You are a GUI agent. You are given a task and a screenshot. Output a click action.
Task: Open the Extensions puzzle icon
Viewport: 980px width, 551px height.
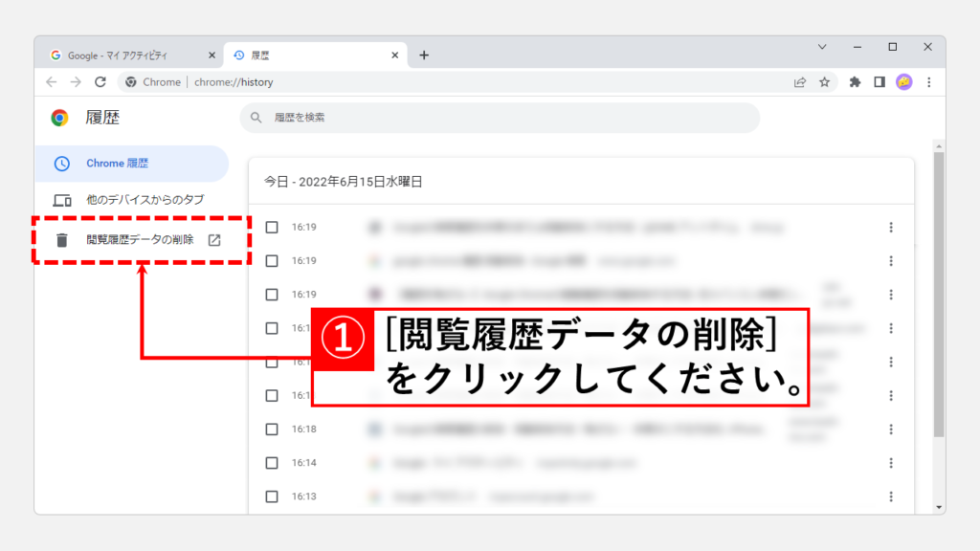click(x=855, y=82)
